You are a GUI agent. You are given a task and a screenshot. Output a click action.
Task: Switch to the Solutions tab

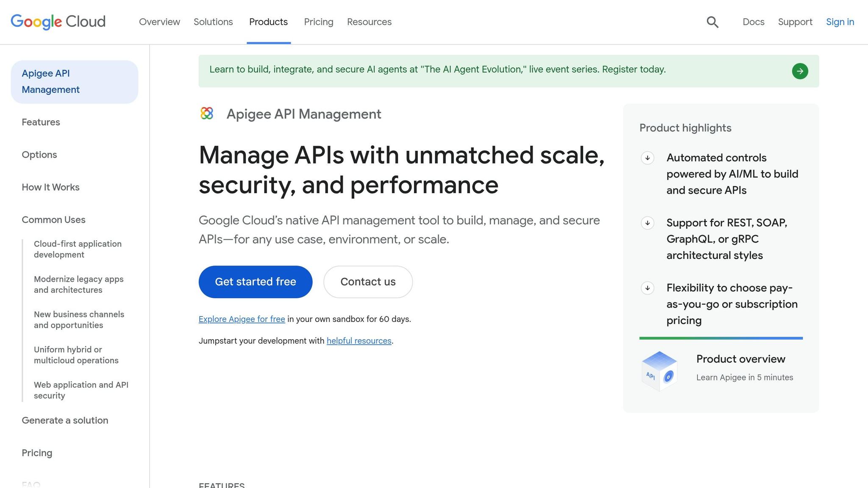pos(213,22)
